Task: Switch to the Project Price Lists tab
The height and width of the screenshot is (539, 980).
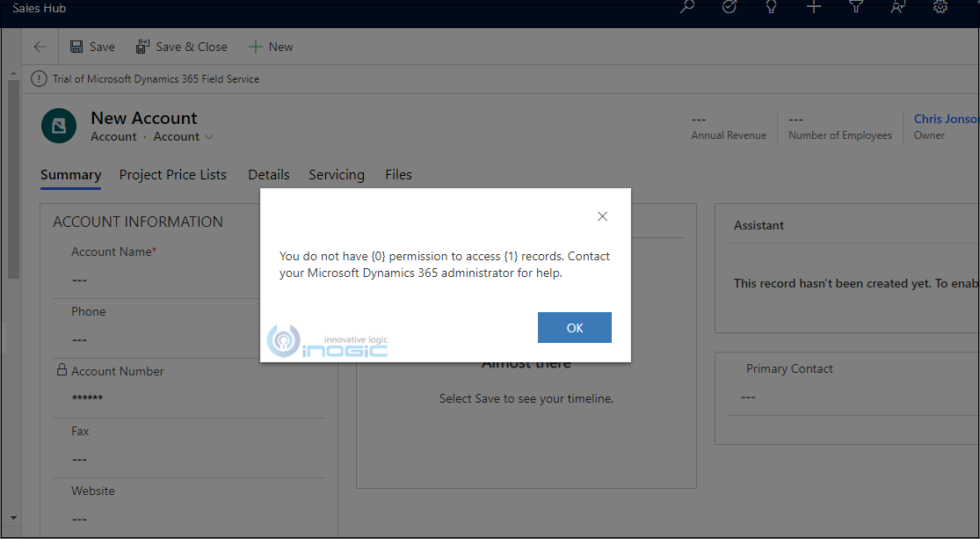Action: click(173, 175)
